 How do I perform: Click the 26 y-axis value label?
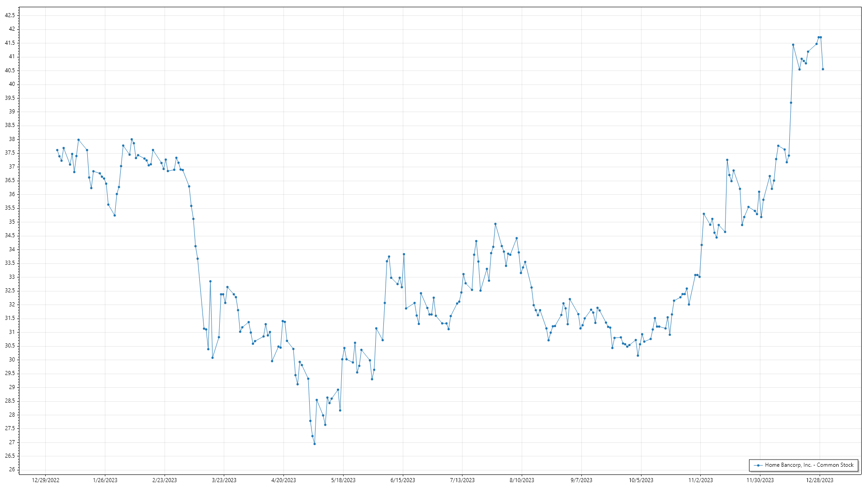pyautogui.click(x=12, y=469)
